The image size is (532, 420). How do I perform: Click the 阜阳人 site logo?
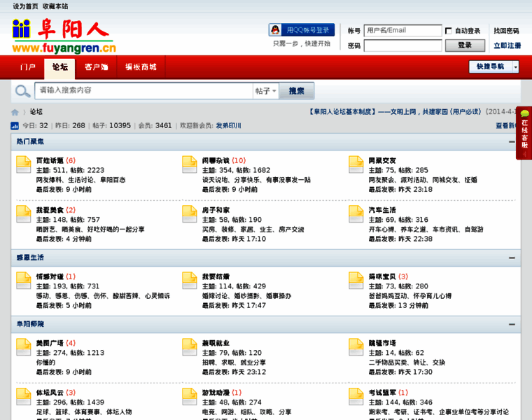(x=64, y=36)
